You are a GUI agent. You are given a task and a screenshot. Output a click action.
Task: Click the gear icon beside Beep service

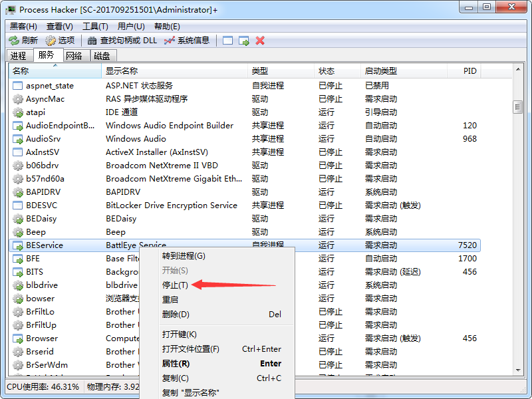pyautogui.click(x=18, y=232)
